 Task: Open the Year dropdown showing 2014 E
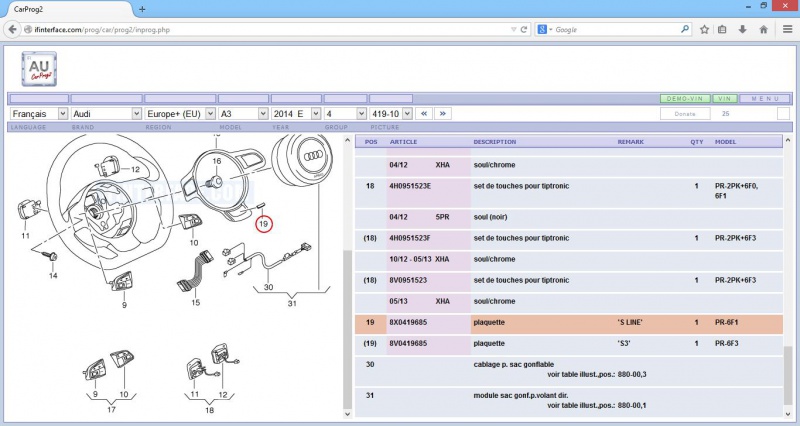pyautogui.click(x=296, y=114)
